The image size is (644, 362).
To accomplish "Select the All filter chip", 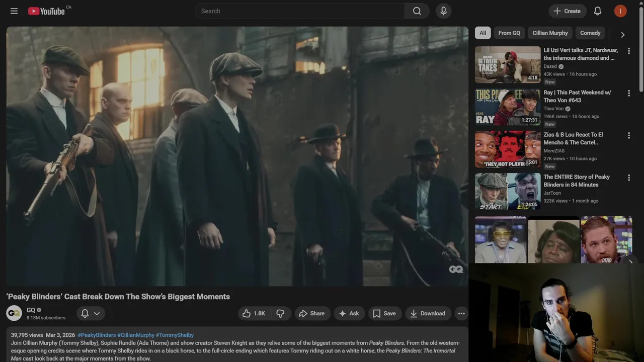I will click(482, 33).
